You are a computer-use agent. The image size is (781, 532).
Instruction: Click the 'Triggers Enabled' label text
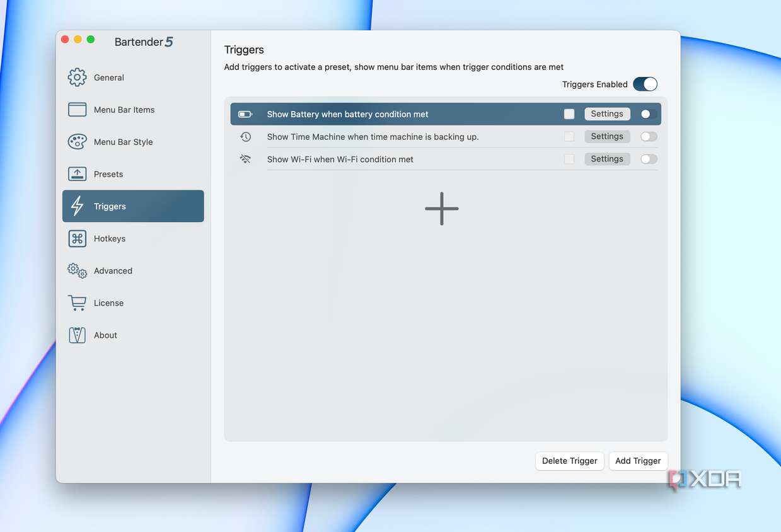tap(594, 84)
